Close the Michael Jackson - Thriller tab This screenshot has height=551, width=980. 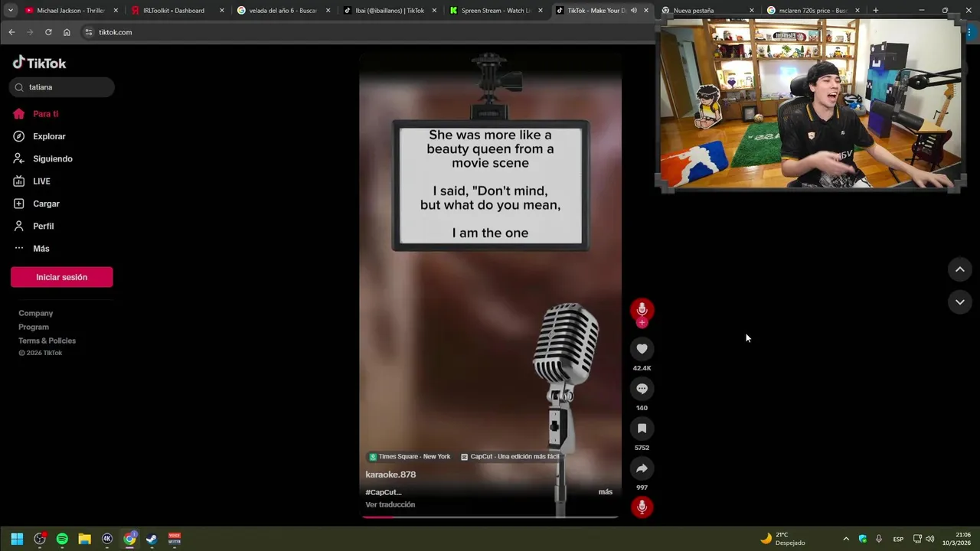coord(116,11)
